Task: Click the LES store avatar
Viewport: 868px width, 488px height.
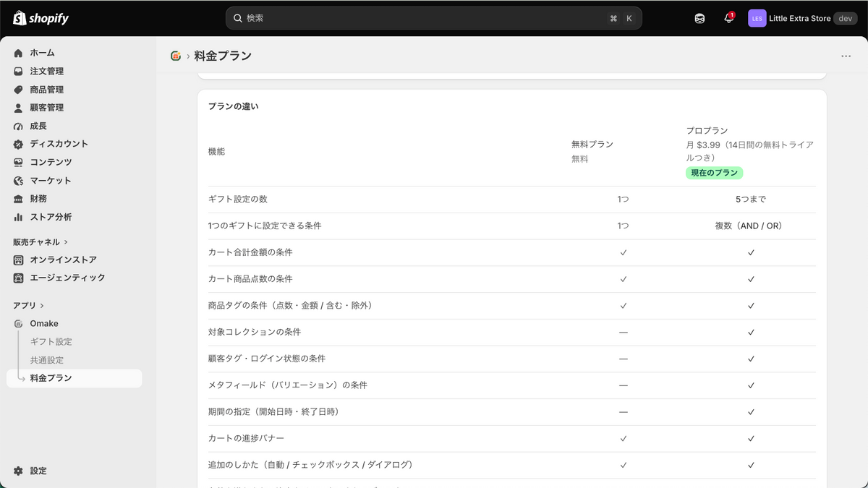Action: coord(757,18)
